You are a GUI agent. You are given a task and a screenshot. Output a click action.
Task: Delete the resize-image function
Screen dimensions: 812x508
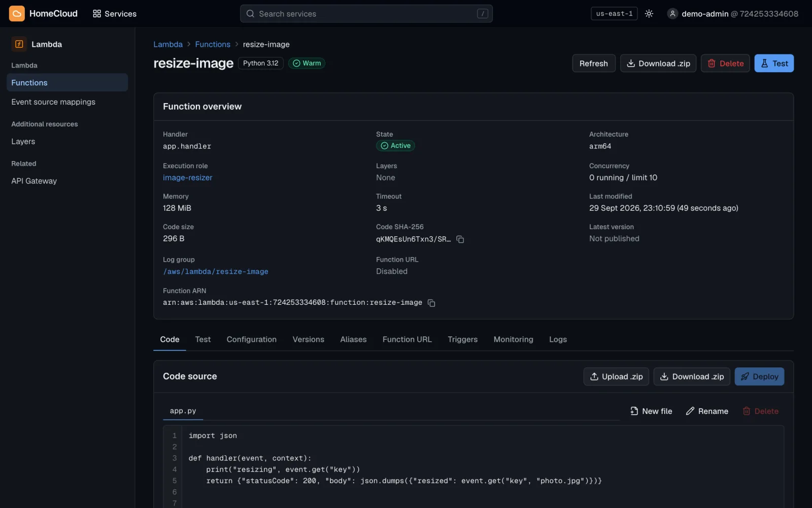(x=725, y=63)
